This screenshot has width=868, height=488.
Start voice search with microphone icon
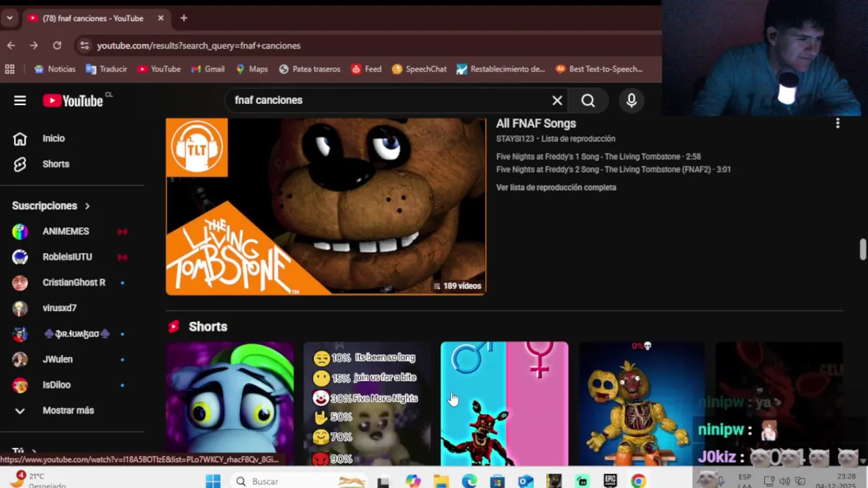(631, 100)
